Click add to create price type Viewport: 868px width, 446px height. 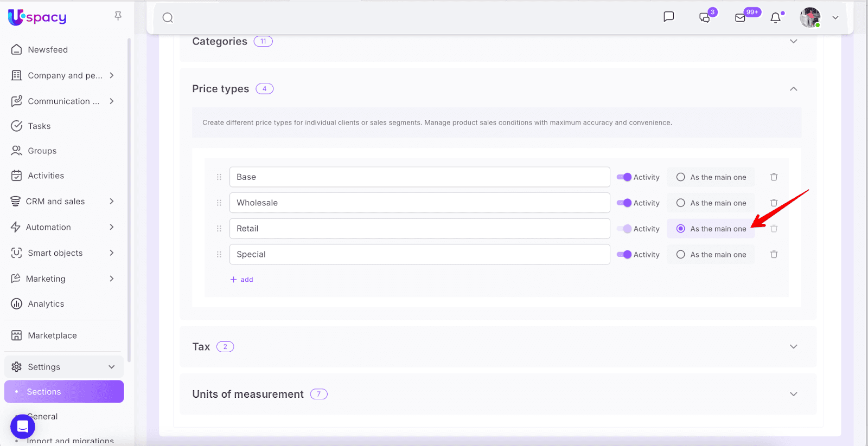[x=242, y=280]
